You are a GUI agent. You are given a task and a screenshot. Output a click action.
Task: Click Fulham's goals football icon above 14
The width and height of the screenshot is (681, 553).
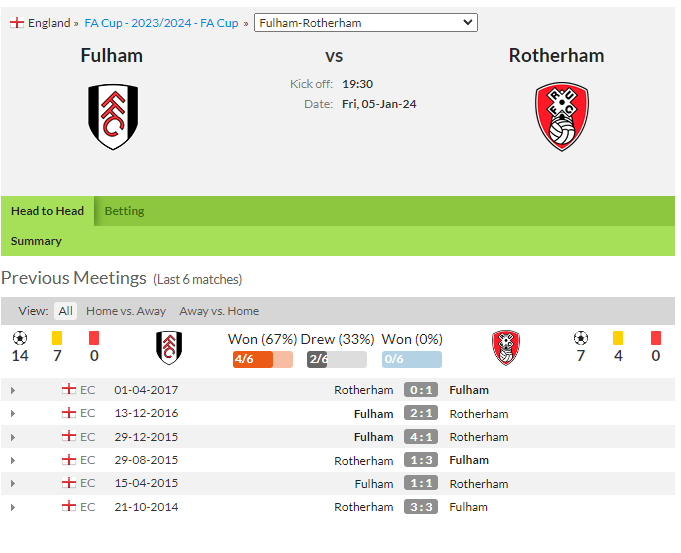point(20,338)
